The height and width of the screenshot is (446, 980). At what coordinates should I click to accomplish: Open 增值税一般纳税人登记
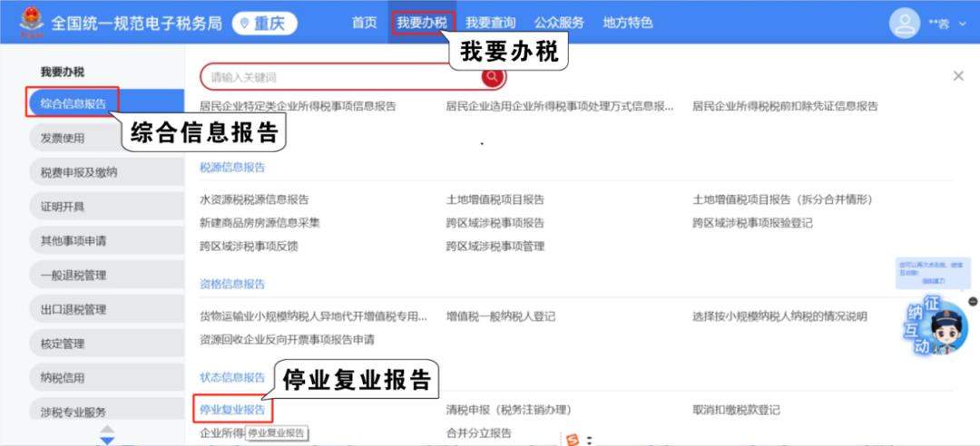tap(501, 316)
